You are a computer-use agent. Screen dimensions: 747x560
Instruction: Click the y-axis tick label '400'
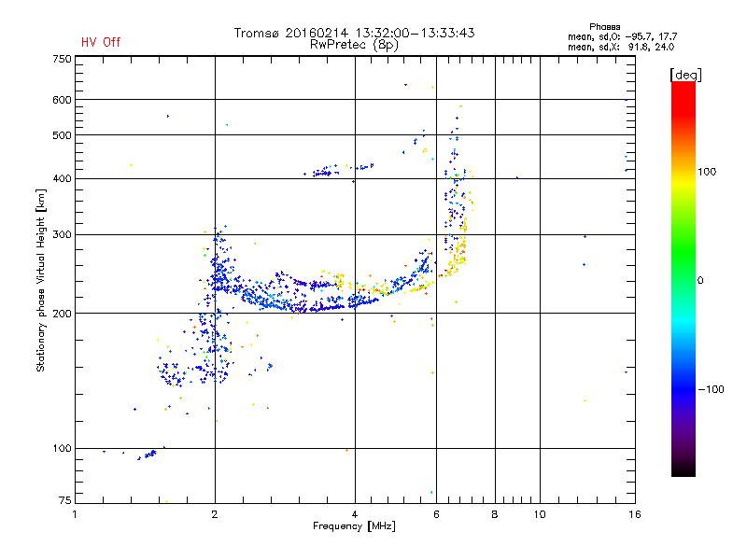(62, 178)
